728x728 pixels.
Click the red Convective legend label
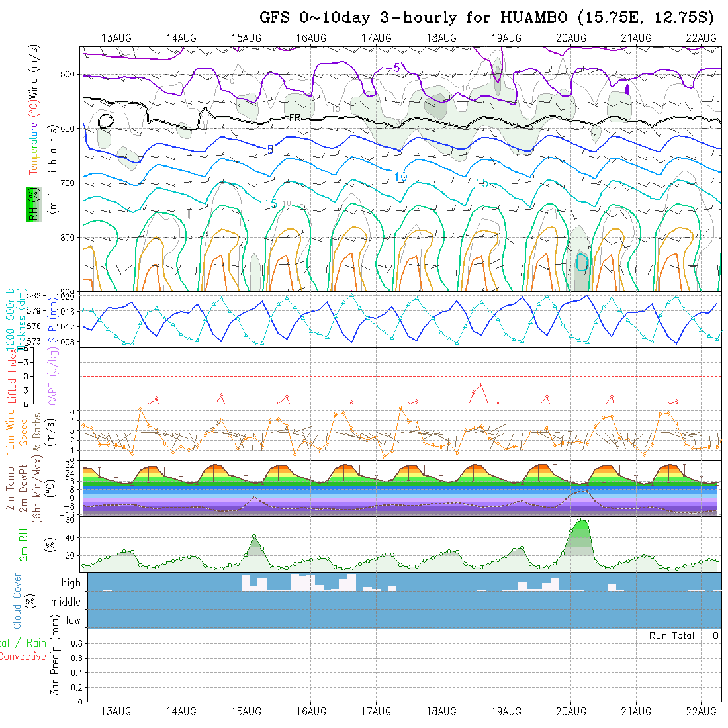[23, 656]
